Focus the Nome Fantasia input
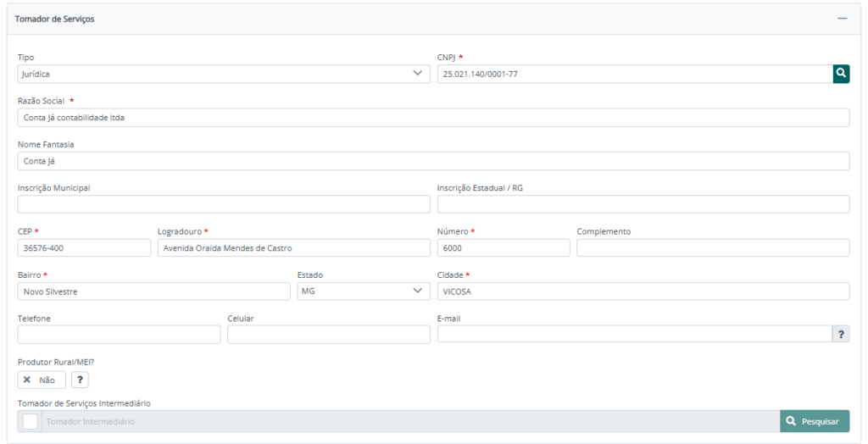The image size is (868, 444). tap(433, 161)
